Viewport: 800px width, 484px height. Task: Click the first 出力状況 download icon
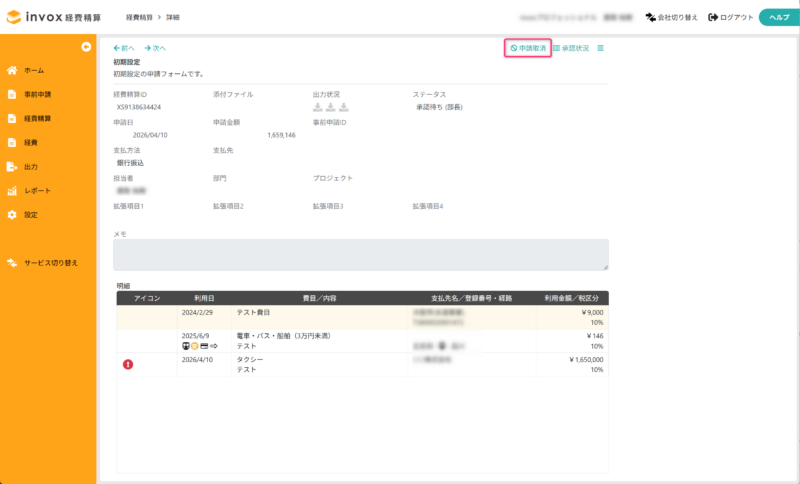(x=318, y=107)
